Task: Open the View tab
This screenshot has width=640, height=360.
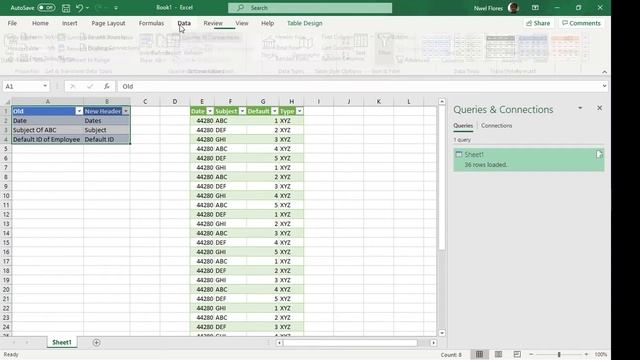Action: coord(242,23)
